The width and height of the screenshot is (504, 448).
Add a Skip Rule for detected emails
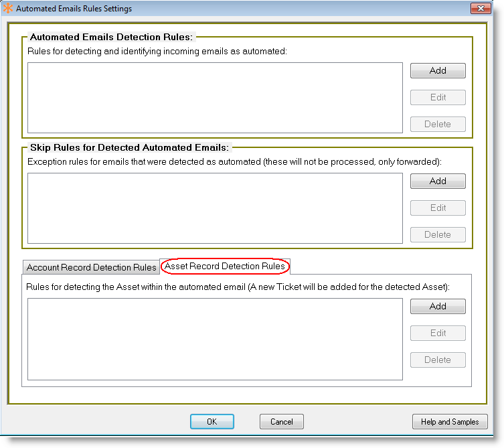coord(438,181)
